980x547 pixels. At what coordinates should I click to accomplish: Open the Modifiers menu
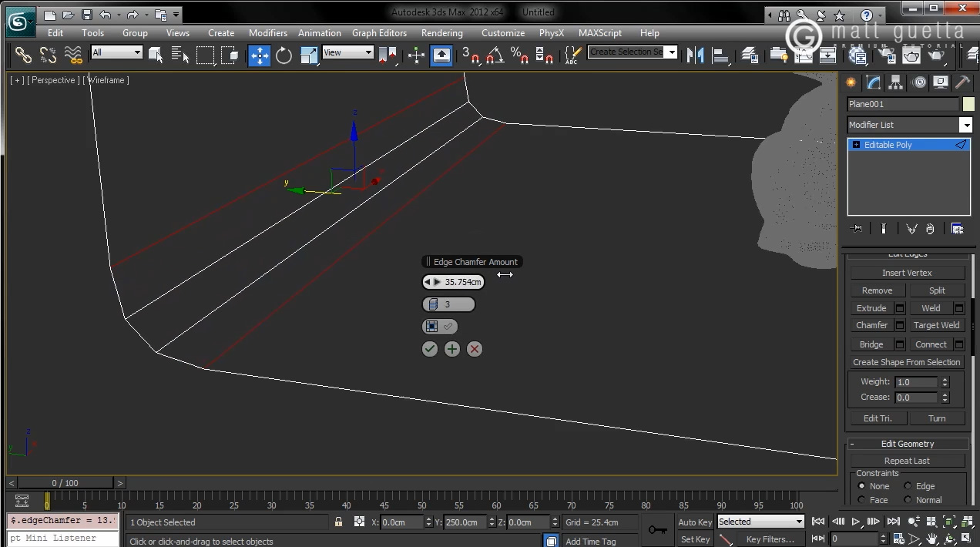pos(268,33)
